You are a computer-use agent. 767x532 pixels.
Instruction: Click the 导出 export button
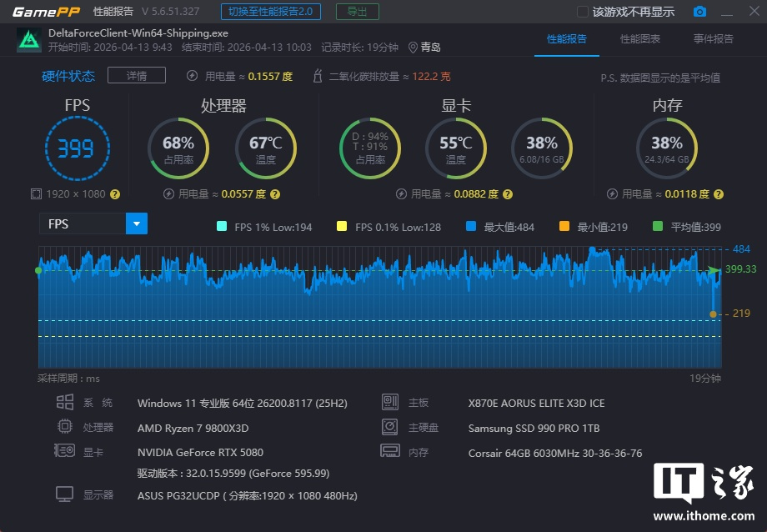pos(357,12)
